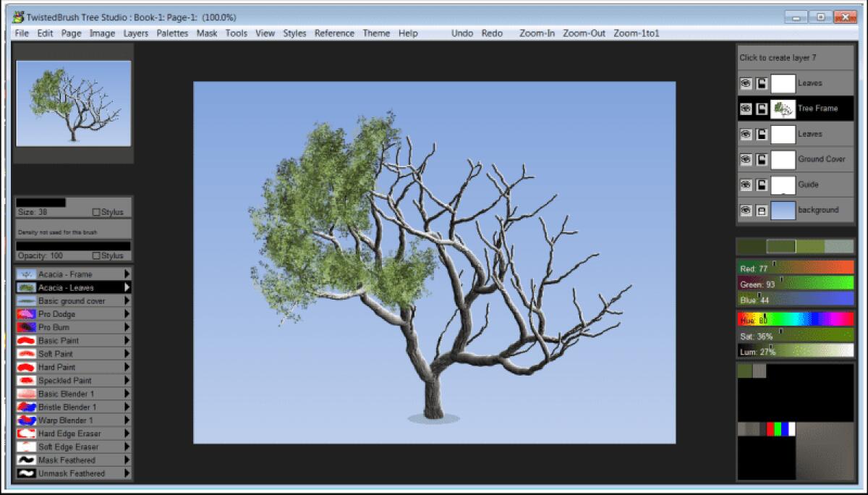The height and width of the screenshot is (495, 868).
Task: Open the Layers menu
Action: point(136,33)
